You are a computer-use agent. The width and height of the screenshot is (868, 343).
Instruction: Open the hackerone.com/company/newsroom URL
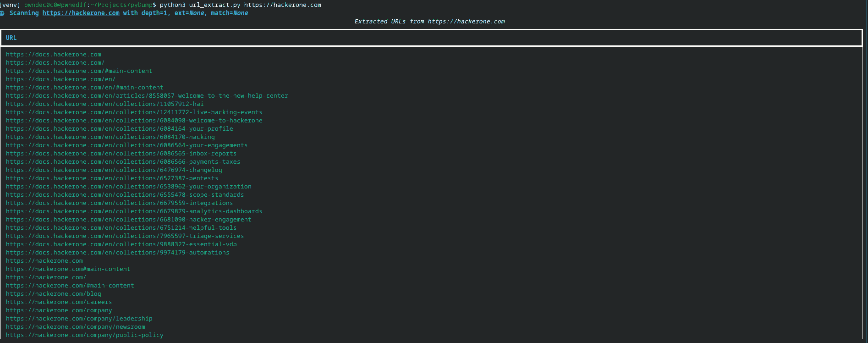(x=76, y=327)
